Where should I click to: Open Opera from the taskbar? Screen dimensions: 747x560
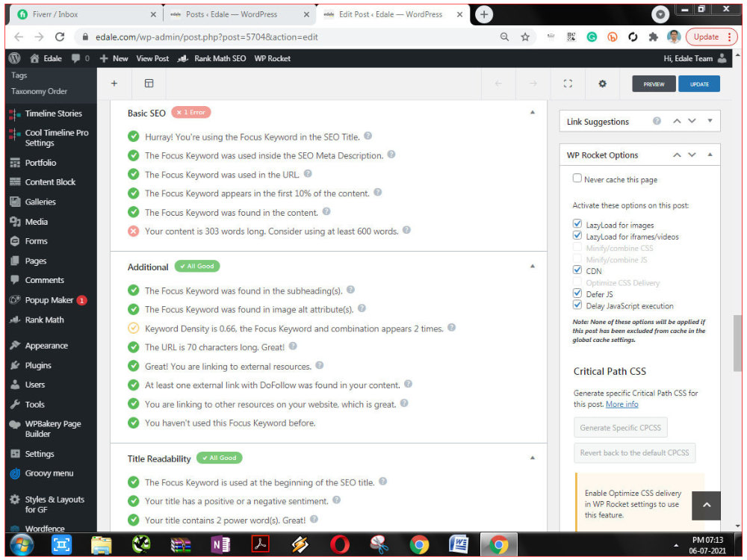tap(340, 545)
